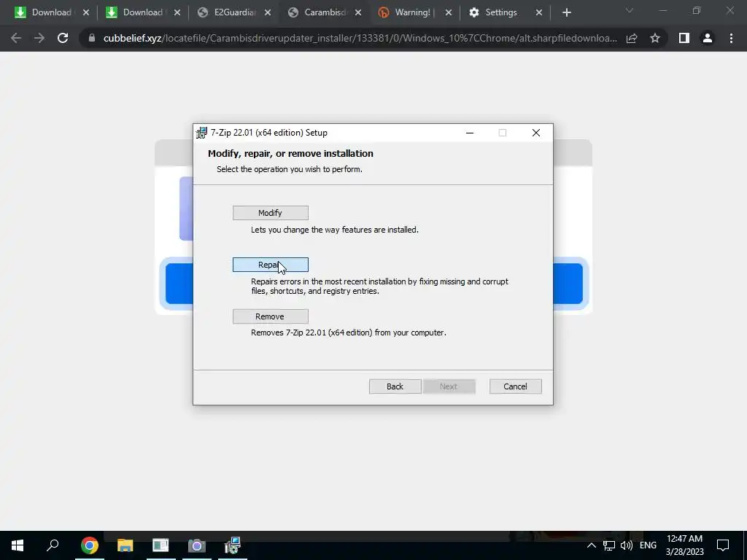The image size is (747, 560).
Task: Close the first Download tab
Action: click(86, 13)
